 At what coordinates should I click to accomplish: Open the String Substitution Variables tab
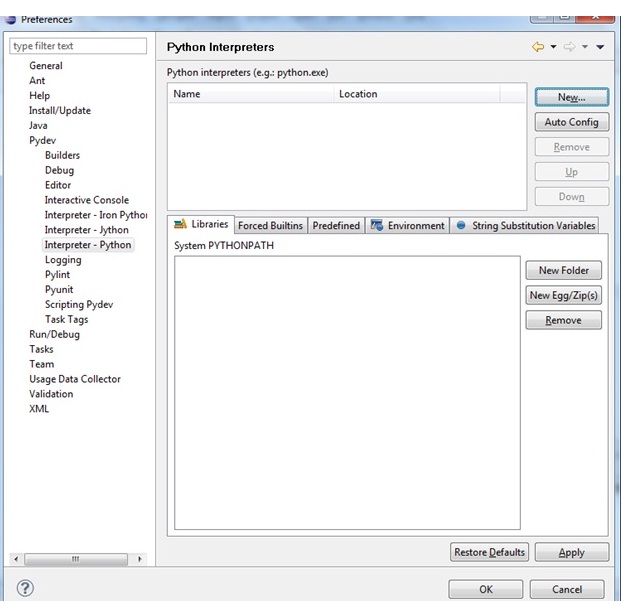(x=526, y=226)
